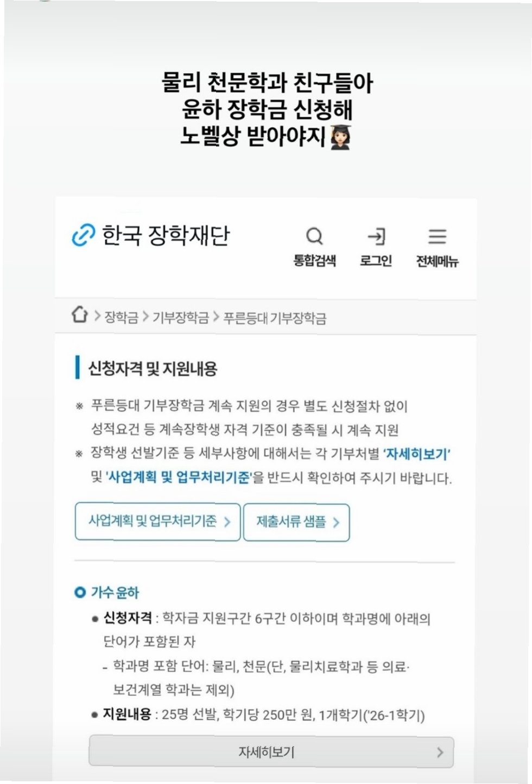Open 제출서류 샘플 button
This screenshot has height=784, width=532.
(x=296, y=522)
